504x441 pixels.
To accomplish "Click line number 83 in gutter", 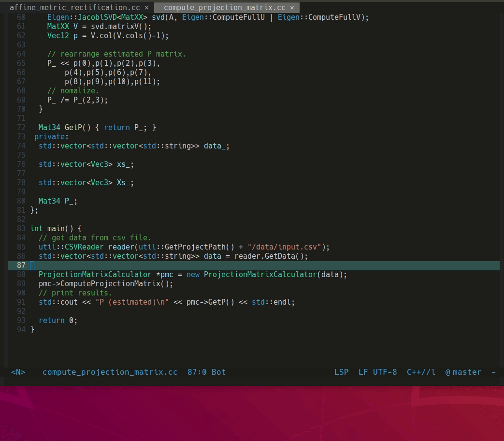I will (21, 229).
